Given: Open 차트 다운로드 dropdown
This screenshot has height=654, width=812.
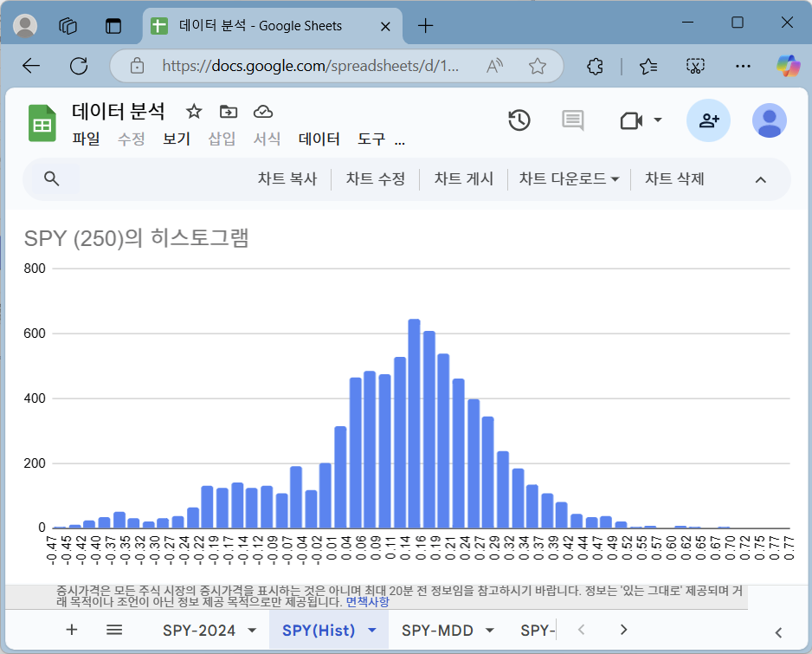Looking at the screenshot, I should [569, 178].
